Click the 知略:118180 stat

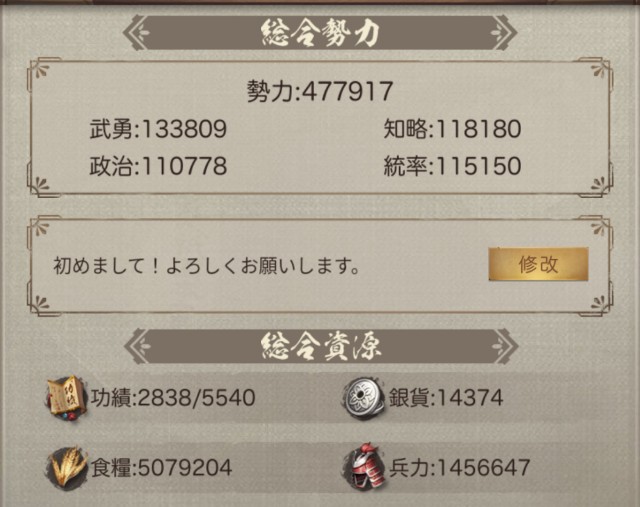(x=452, y=129)
